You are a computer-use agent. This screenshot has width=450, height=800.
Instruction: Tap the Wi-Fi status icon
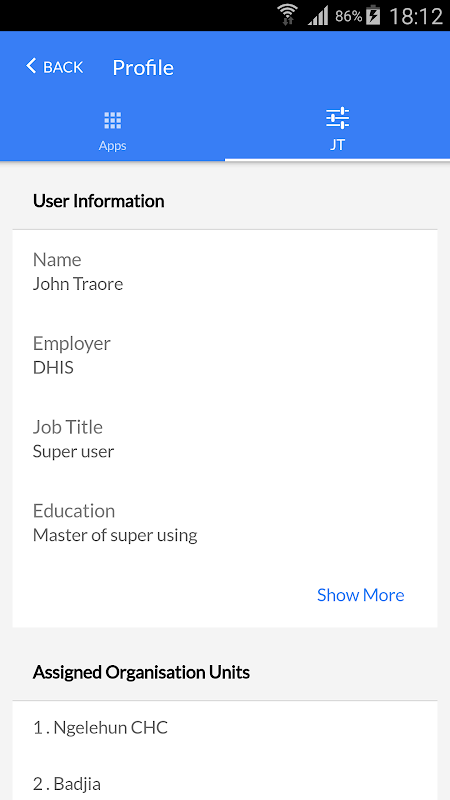289,15
